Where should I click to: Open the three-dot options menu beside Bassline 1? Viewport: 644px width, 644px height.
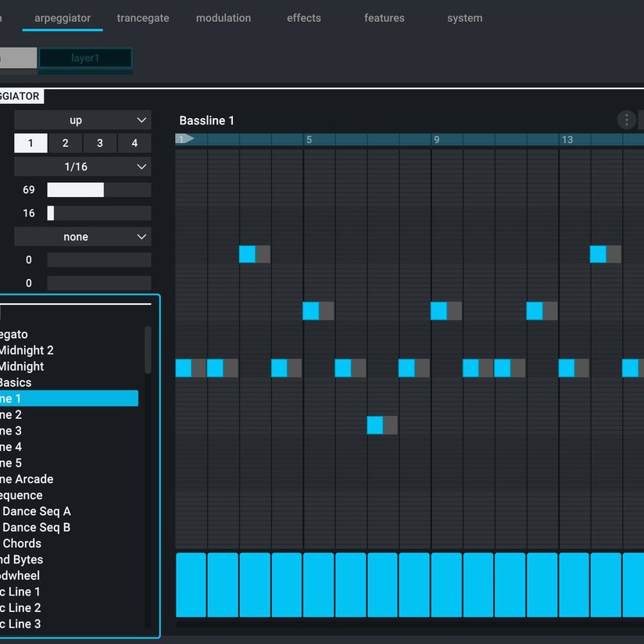pyautogui.click(x=626, y=120)
